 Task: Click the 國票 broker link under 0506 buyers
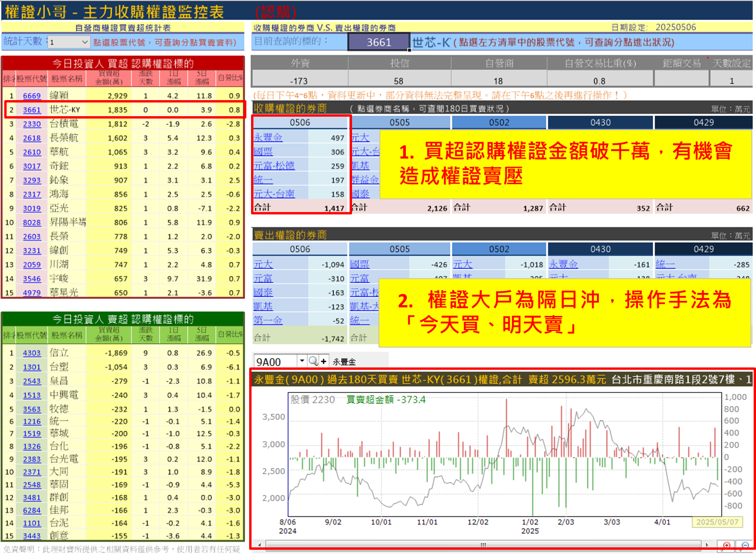[263, 152]
